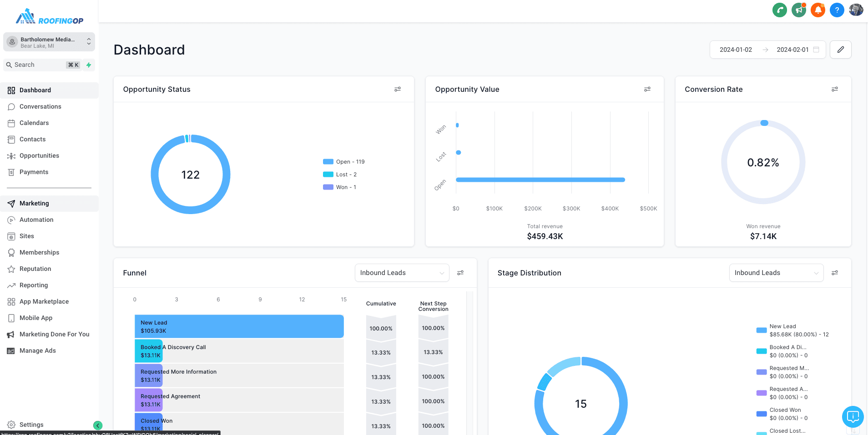Image resolution: width=868 pixels, height=435 pixels.
Task: Open the Reporting section in sidebar
Action: pyautogui.click(x=33, y=285)
